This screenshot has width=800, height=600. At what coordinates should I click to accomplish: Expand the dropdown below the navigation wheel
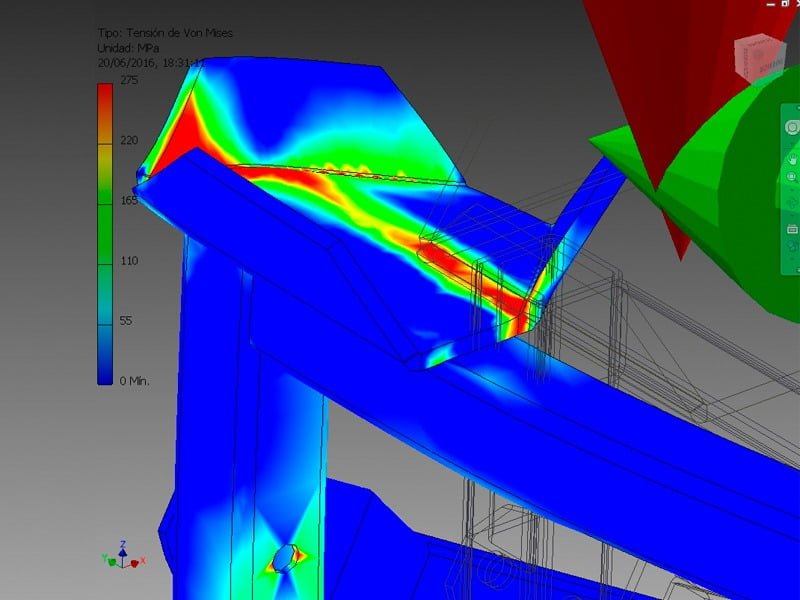coord(792,141)
